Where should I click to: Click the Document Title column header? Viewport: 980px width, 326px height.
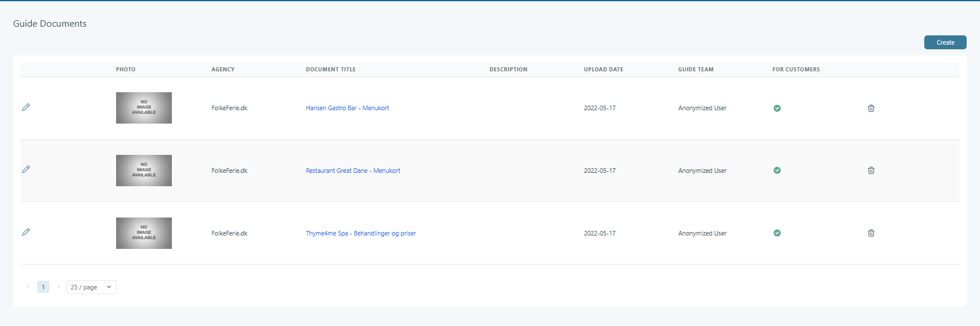click(331, 70)
